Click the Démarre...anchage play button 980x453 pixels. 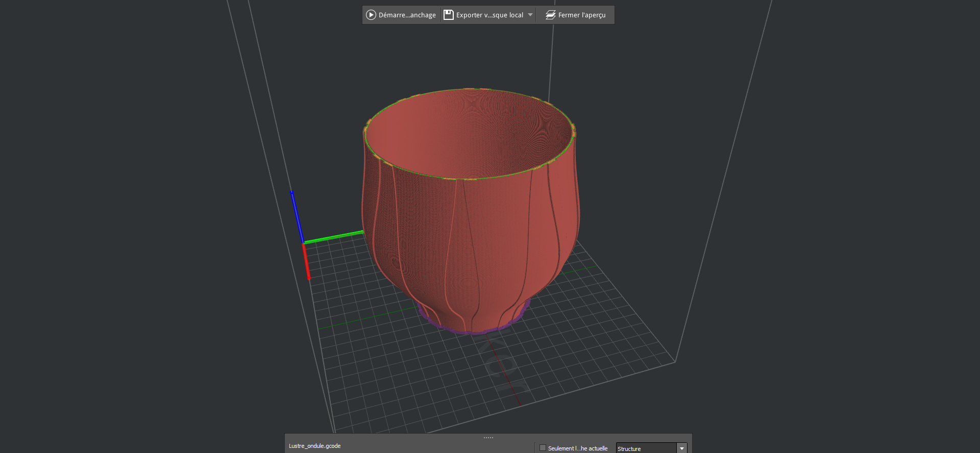coord(401,15)
